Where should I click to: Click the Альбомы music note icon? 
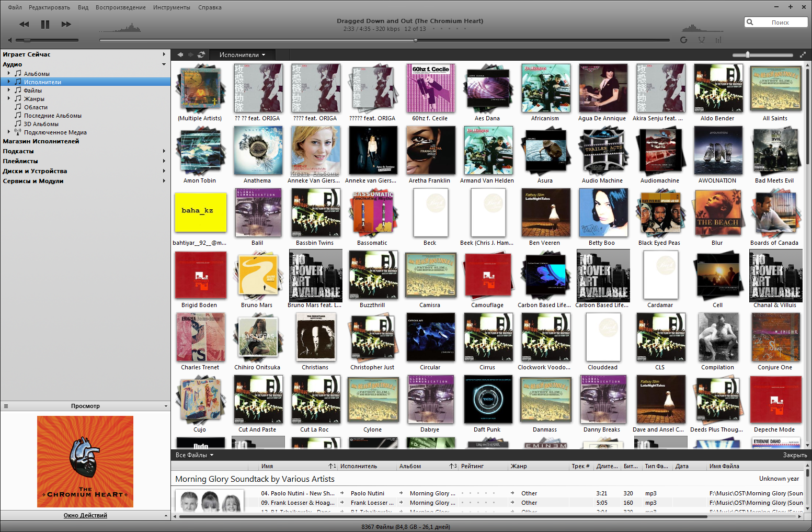pyautogui.click(x=18, y=73)
